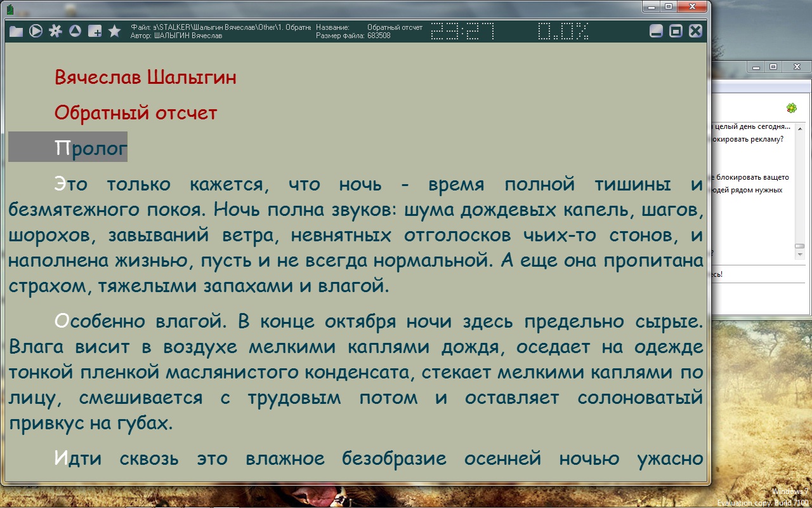Image resolution: width=812 pixels, height=508 pixels.
Task: Click the author label ШАЛЫГИН Вячеслав
Action: point(188,36)
